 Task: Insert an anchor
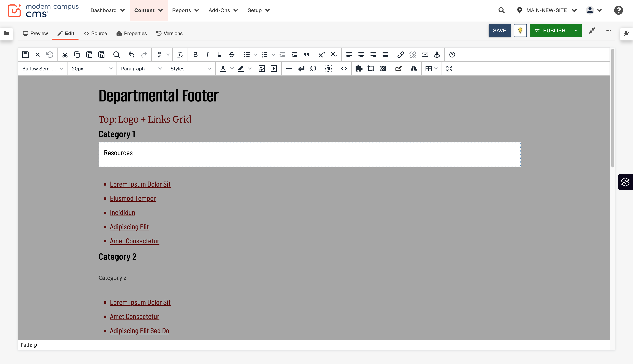(437, 55)
